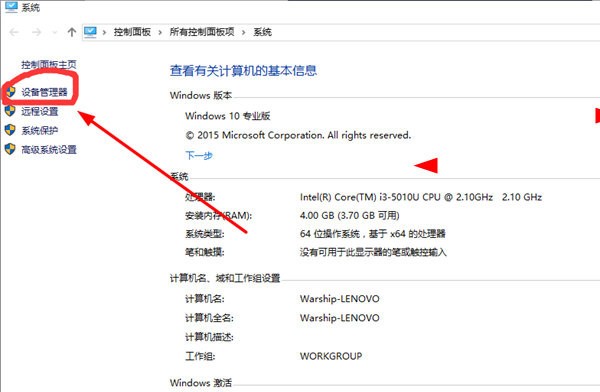Click shield icon beside 系统保护
The width and height of the screenshot is (600, 392).
click(10, 130)
